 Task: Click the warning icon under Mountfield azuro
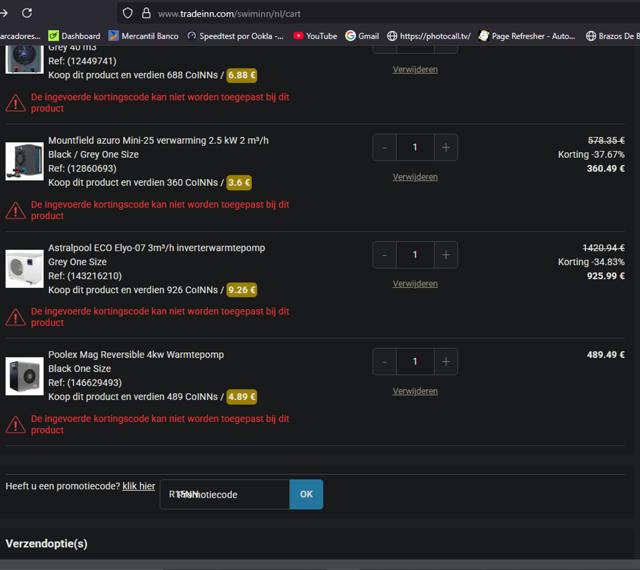pos(16,210)
